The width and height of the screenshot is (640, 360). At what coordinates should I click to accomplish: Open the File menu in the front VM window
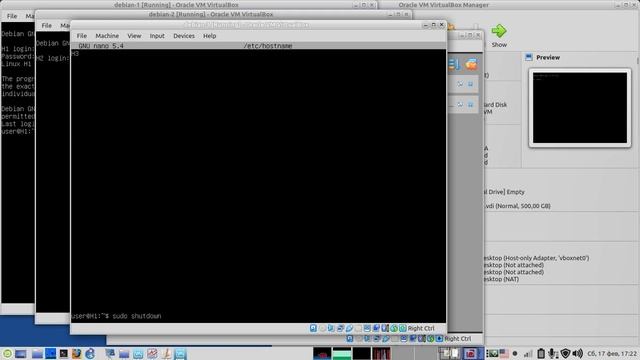(x=82, y=36)
